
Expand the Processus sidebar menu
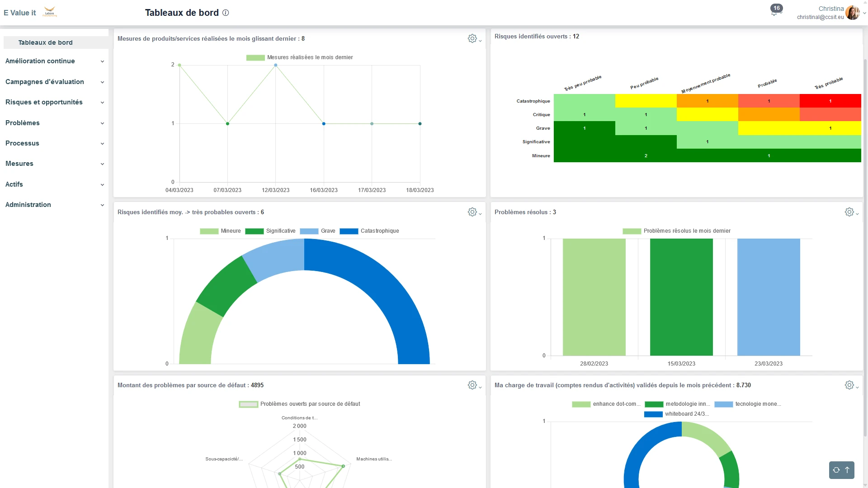pyautogui.click(x=54, y=143)
